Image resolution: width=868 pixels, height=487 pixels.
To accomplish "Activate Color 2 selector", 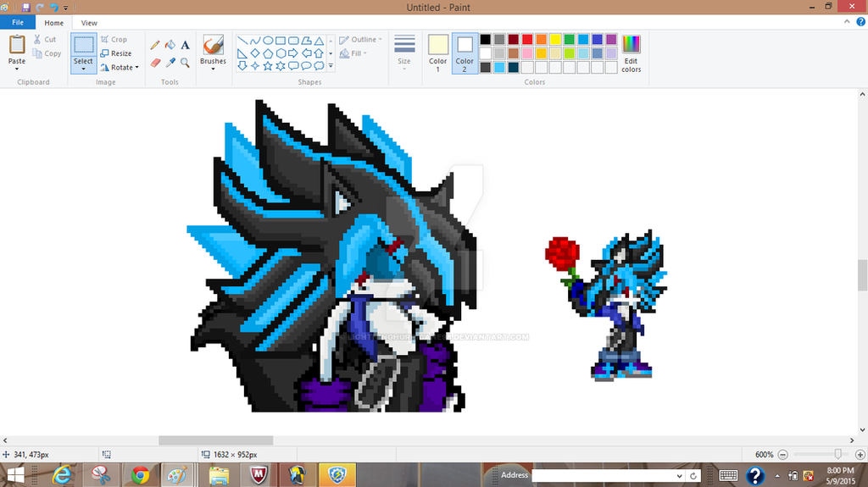I will [x=465, y=53].
